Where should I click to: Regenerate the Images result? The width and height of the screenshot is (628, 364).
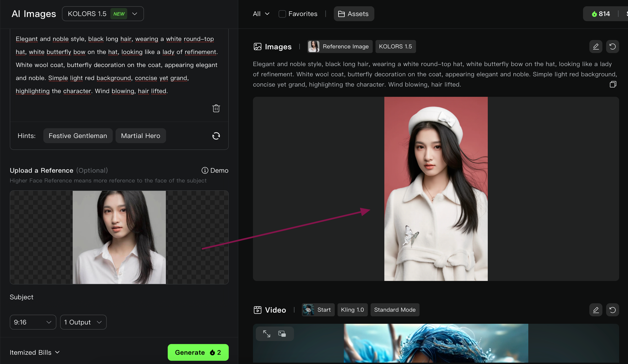[612, 46]
